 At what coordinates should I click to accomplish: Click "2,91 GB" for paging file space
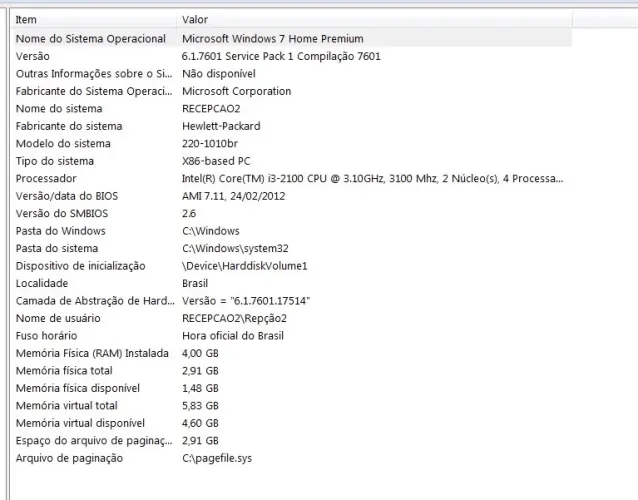(x=200, y=441)
